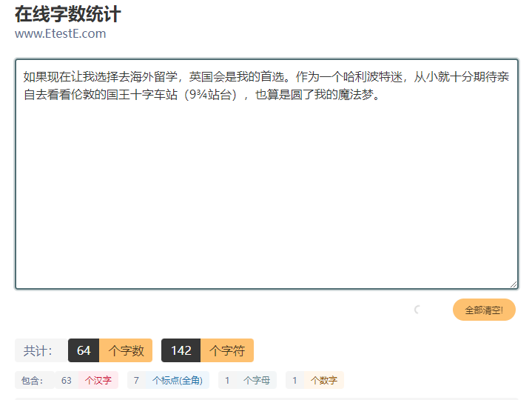
Task: Click the 63 Chinese character count
Action: [67, 380]
